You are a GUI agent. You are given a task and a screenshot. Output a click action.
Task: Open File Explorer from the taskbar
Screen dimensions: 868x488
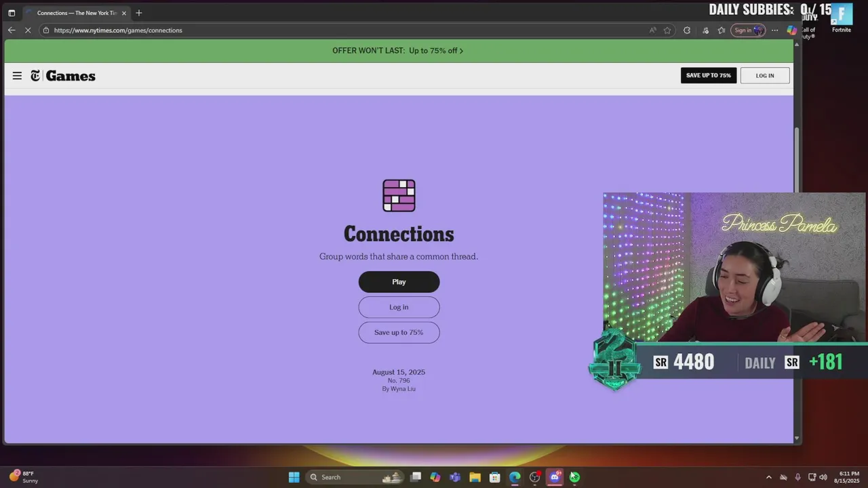pos(475,477)
